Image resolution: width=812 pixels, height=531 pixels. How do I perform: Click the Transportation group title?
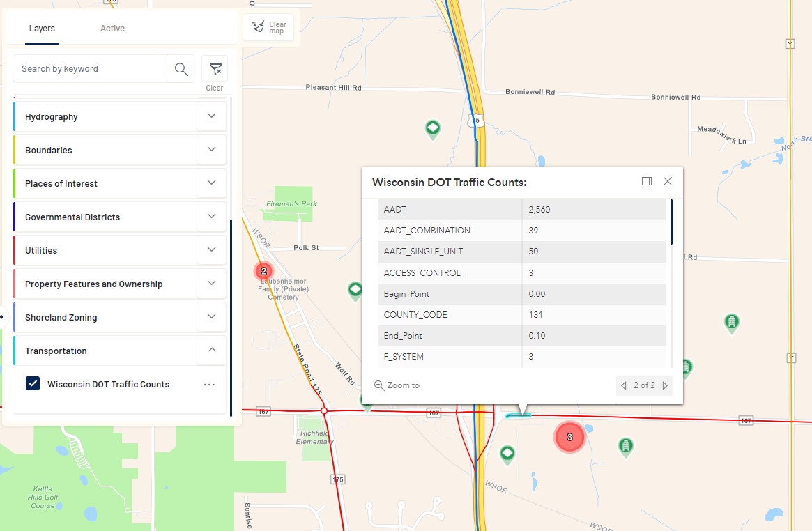[56, 351]
